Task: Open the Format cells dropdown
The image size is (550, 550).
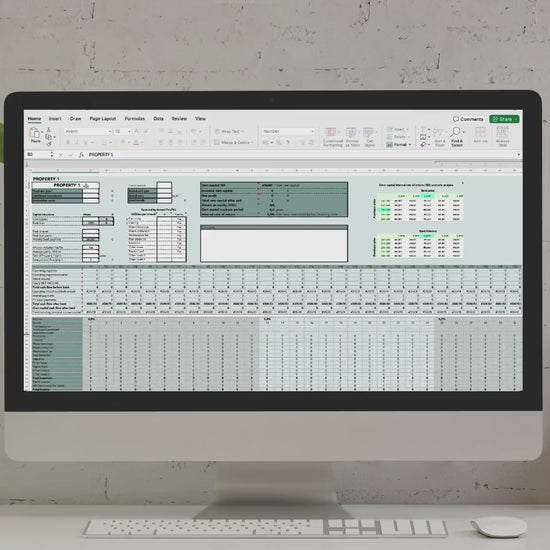Action: tap(399, 145)
